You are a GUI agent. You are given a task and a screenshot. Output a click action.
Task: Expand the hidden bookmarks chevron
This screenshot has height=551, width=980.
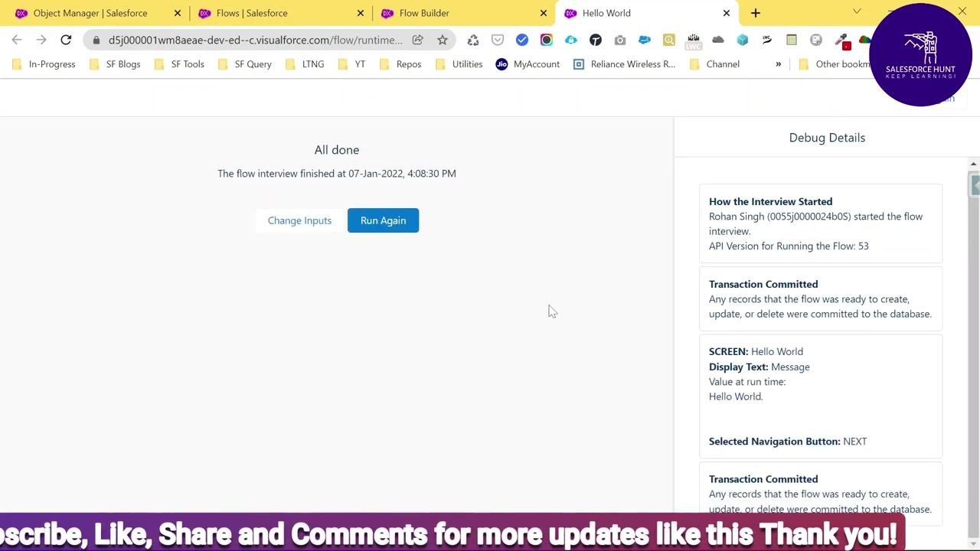[778, 64]
